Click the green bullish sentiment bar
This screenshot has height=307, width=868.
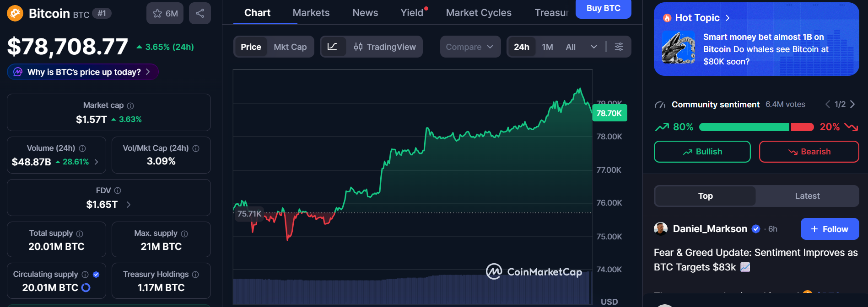coord(744,127)
